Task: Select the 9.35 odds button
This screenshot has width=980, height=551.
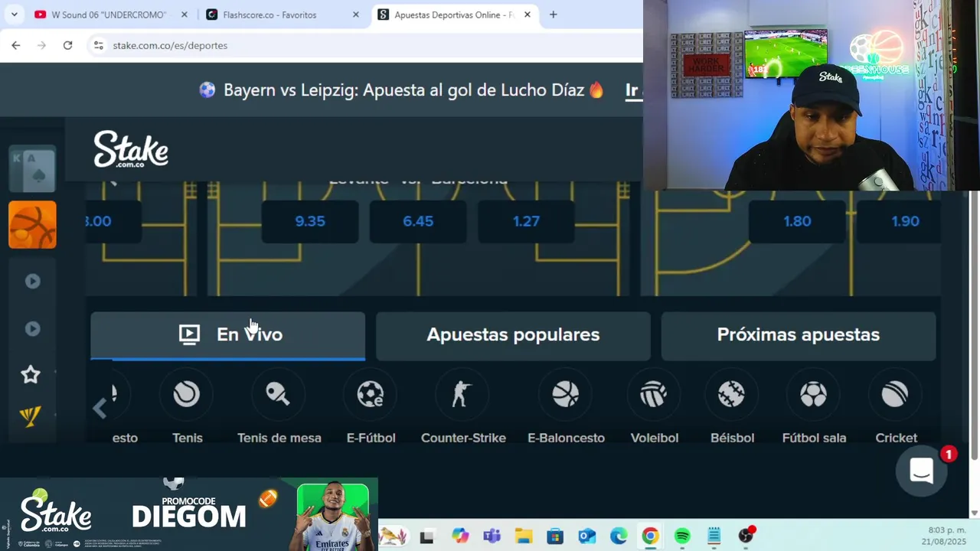Action: pyautogui.click(x=310, y=221)
